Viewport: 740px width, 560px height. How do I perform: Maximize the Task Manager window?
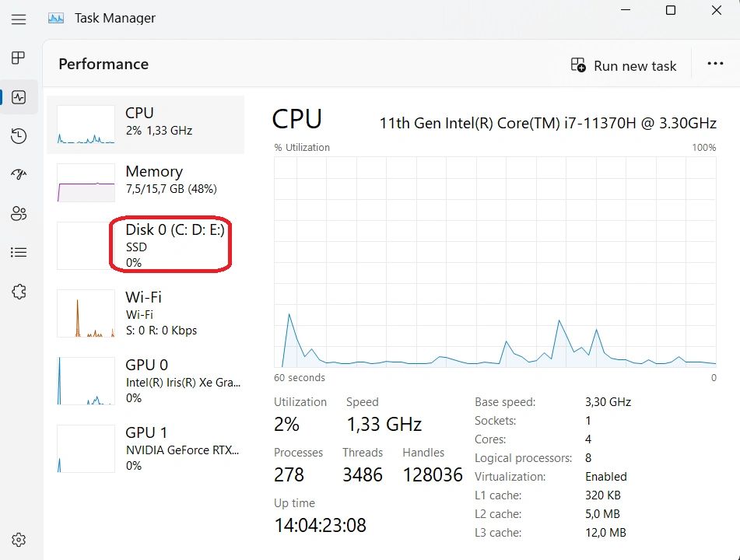tap(671, 11)
